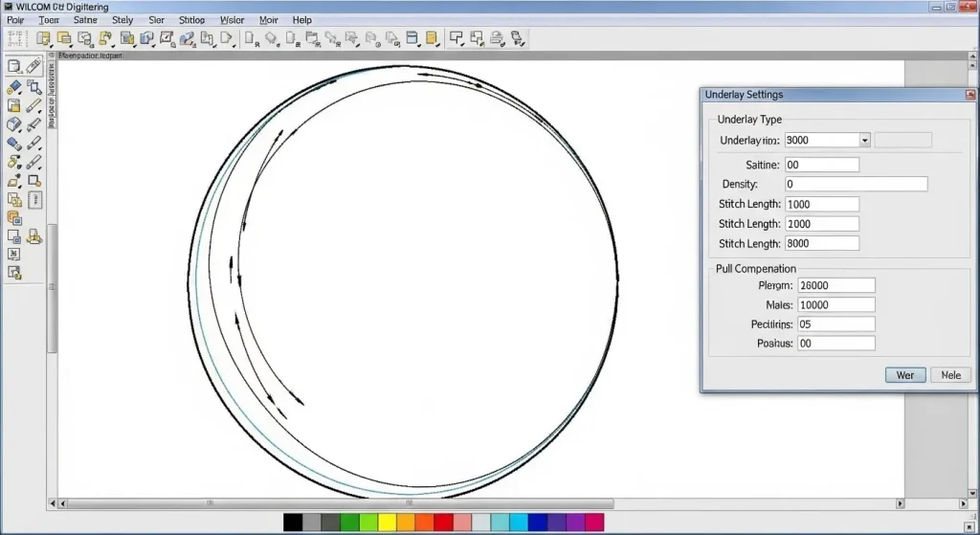Click the Positus input field

[x=836, y=344]
